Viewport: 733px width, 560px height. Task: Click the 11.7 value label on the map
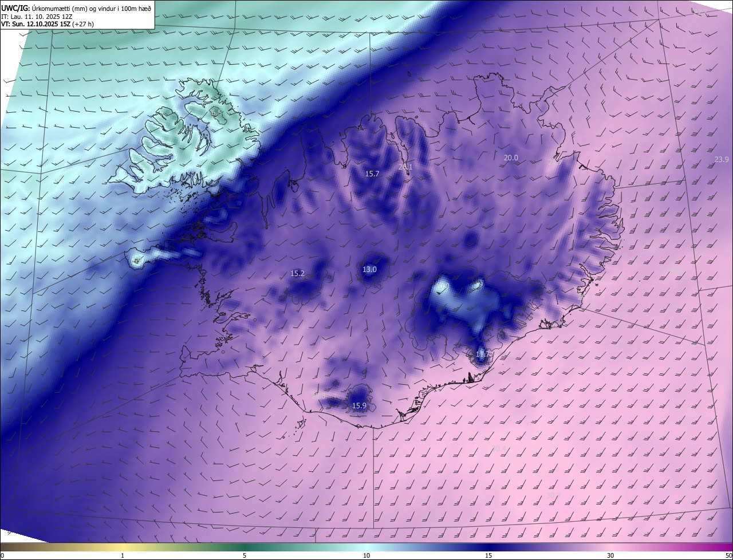click(x=483, y=354)
